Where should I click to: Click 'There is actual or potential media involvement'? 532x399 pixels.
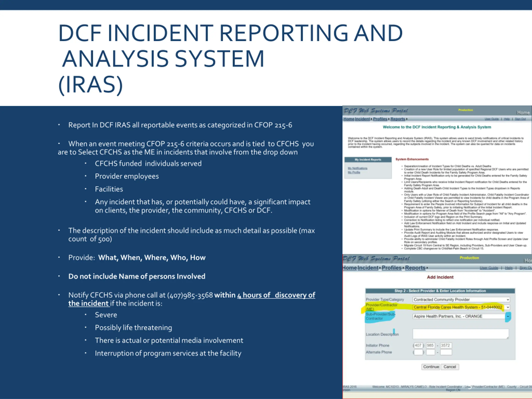(169, 340)
